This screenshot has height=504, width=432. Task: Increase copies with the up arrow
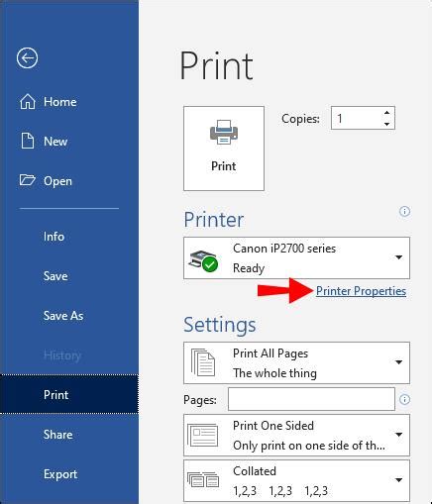tap(386, 113)
